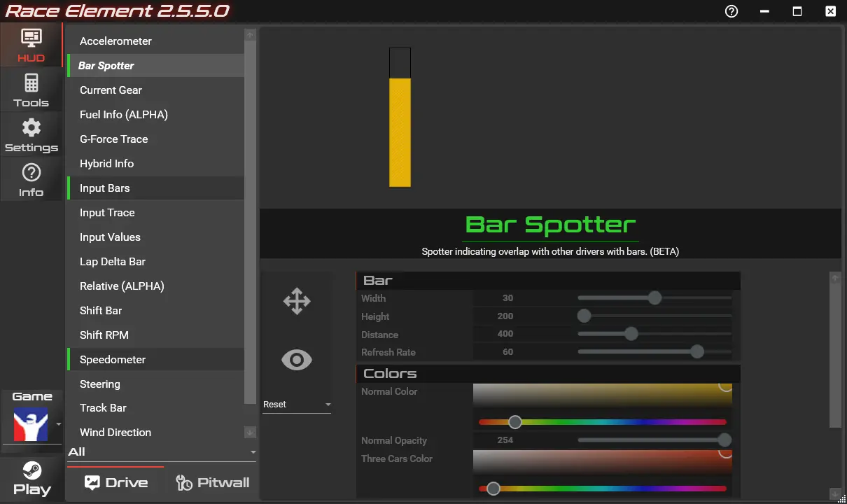Select the Track Bar overlay
Screen dimensions: 847x504
[103, 408]
